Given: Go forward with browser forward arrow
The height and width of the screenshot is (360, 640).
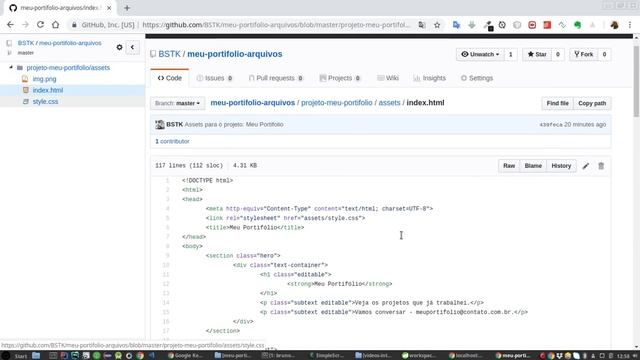Looking at the screenshot, I should click(25, 25).
